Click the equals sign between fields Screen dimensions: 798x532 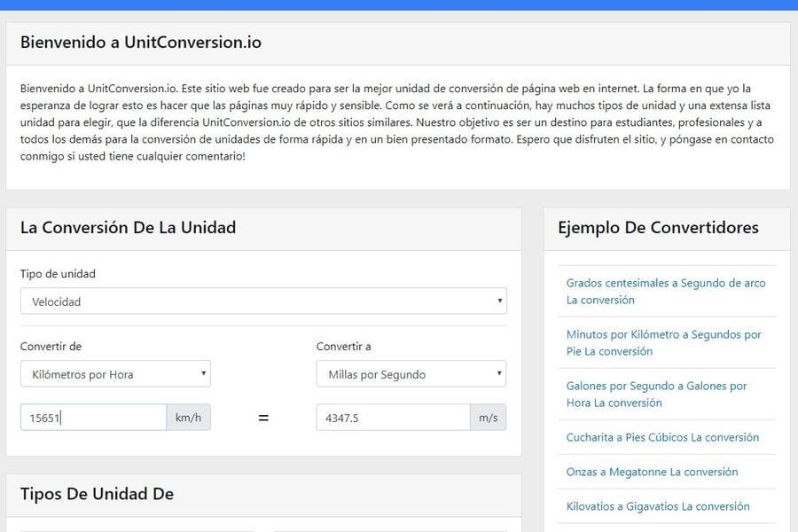[263, 418]
